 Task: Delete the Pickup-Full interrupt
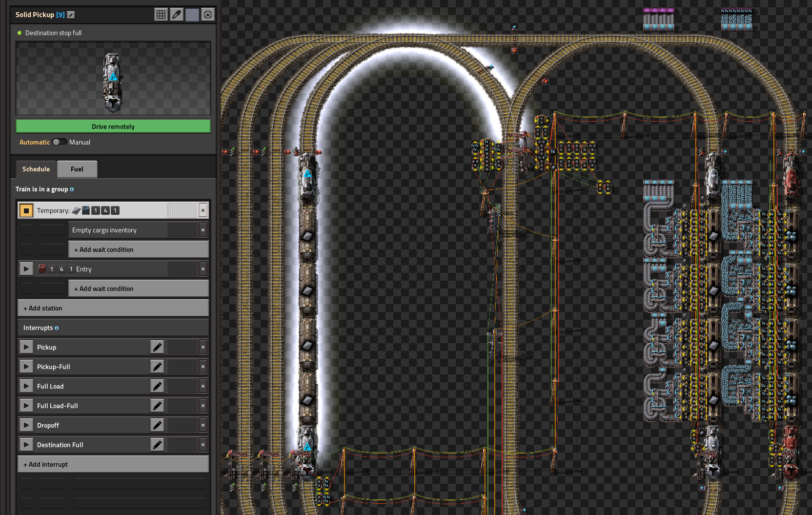pos(203,367)
